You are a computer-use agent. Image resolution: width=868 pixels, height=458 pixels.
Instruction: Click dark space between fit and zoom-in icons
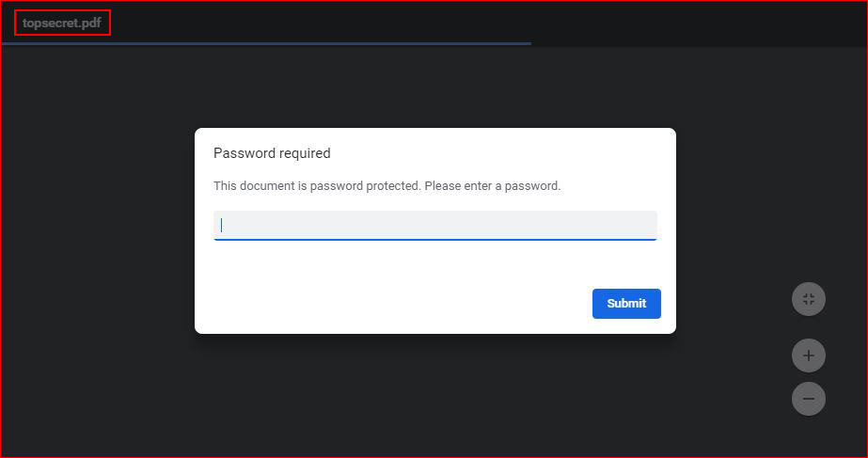pyautogui.click(x=808, y=327)
